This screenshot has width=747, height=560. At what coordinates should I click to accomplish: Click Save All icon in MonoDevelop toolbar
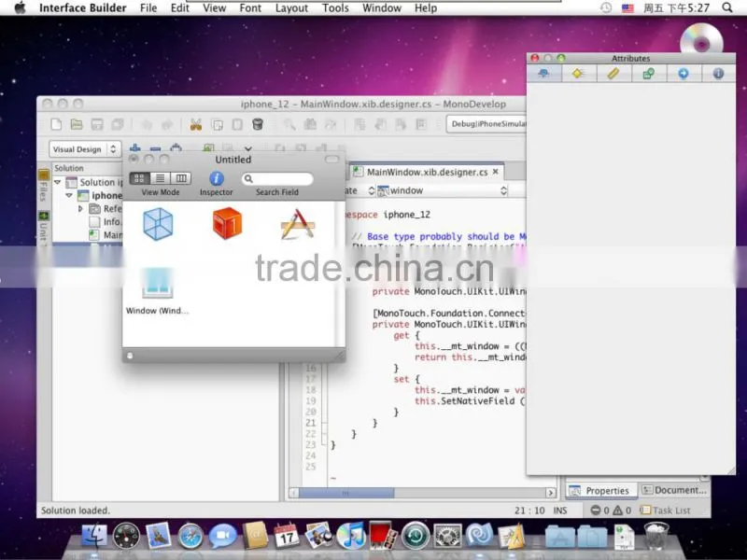point(118,124)
